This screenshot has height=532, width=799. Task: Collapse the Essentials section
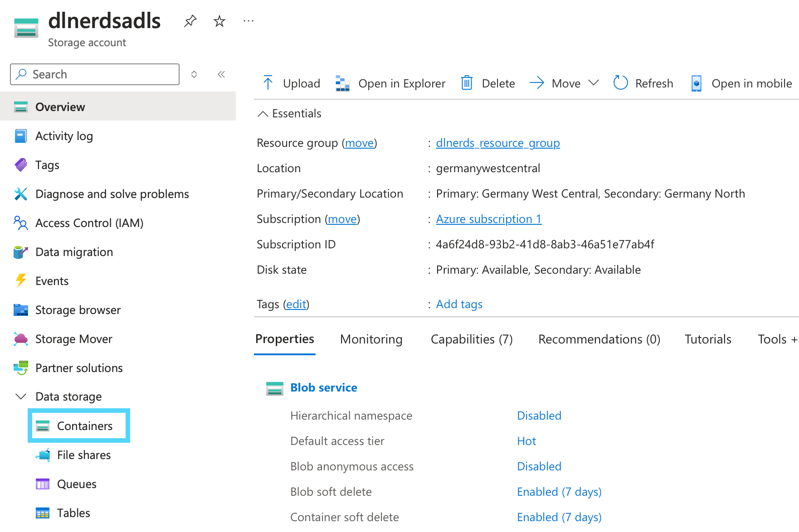point(263,114)
